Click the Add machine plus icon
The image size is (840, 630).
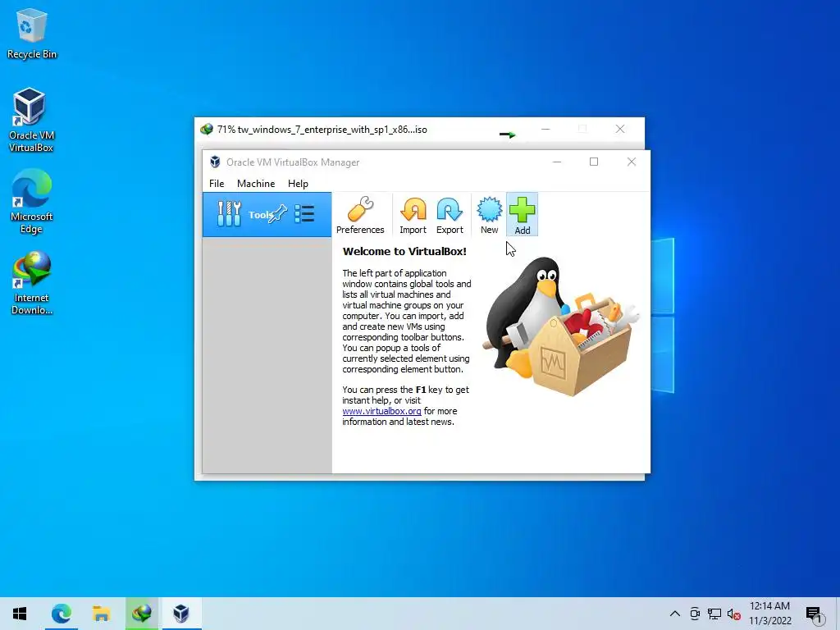(523, 215)
